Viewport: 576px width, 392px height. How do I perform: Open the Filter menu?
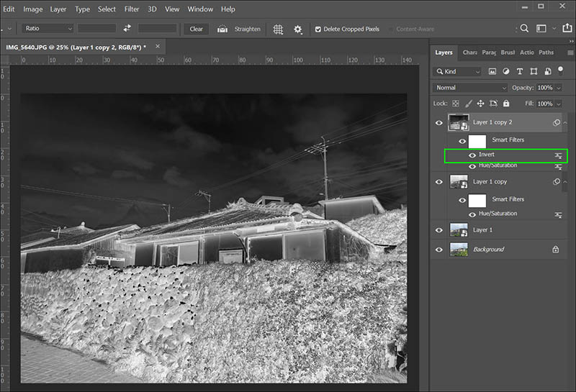(x=132, y=9)
